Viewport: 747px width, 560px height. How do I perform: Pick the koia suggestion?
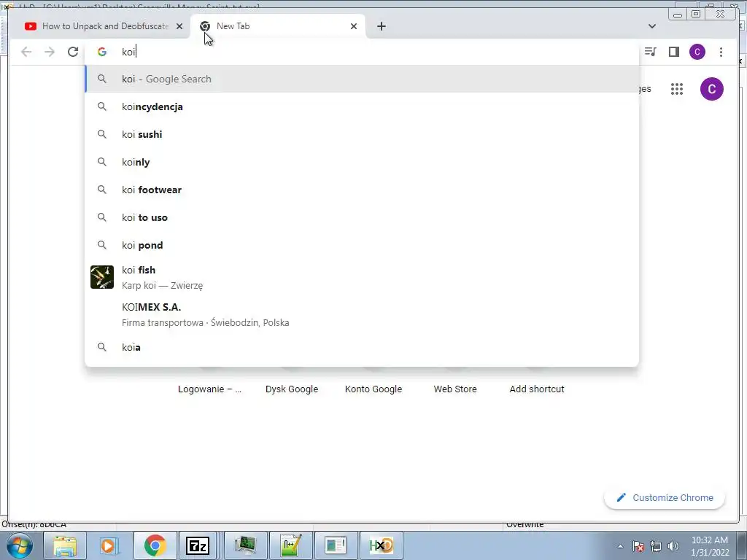[x=362, y=347]
